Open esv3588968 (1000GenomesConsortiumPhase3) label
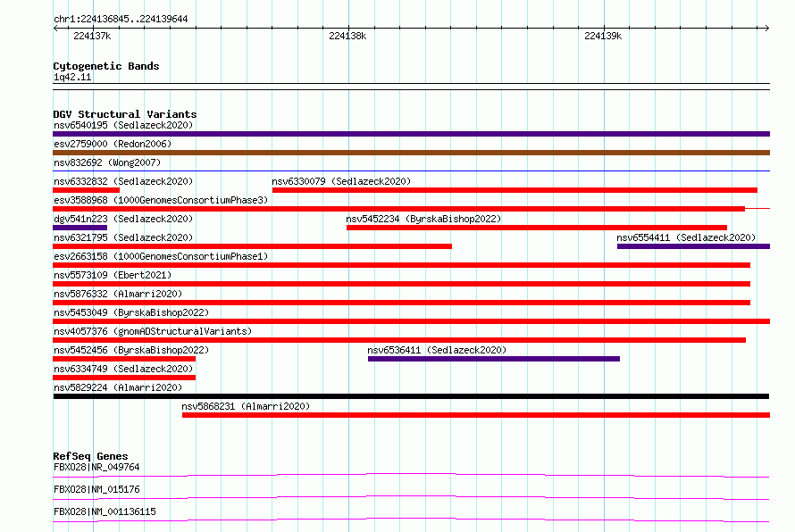 coord(161,200)
